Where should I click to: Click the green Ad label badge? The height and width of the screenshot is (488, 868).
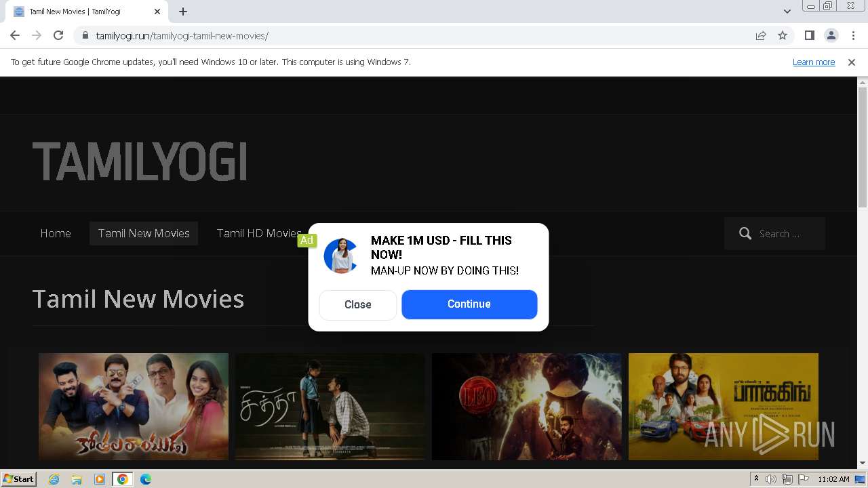[x=307, y=240]
